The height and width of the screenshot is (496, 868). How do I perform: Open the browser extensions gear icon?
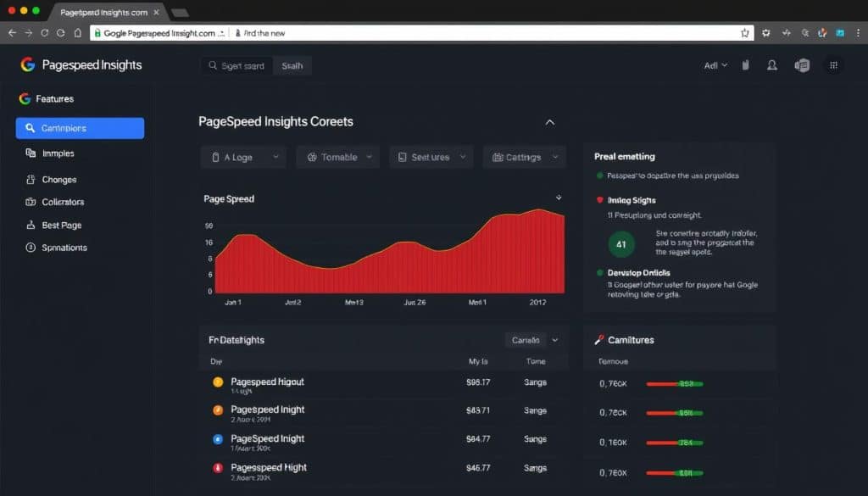click(766, 33)
